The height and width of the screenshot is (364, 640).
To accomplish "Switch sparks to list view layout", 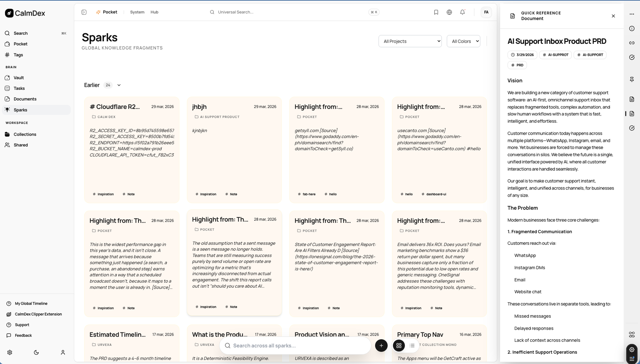I will click(x=412, y=346).
